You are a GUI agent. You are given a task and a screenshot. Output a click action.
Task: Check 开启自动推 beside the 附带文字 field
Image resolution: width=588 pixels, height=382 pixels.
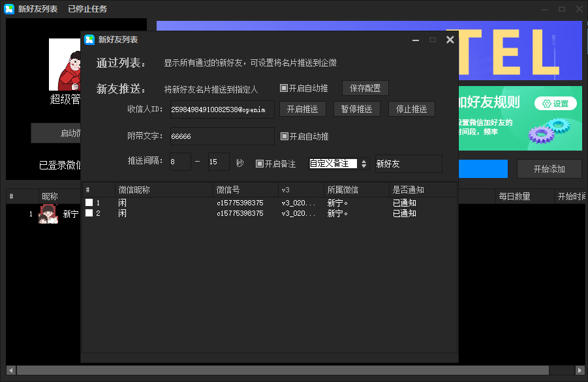click(x=286, y=136)
